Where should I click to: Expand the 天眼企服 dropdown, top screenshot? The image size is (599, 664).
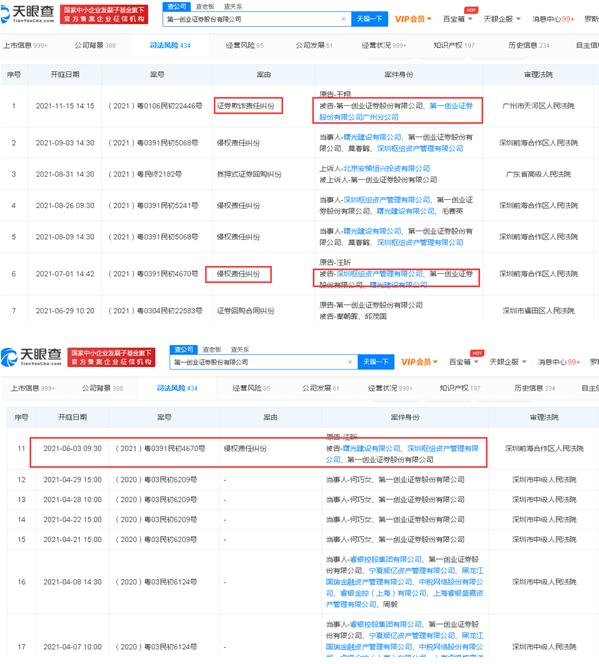pos(502,19)
